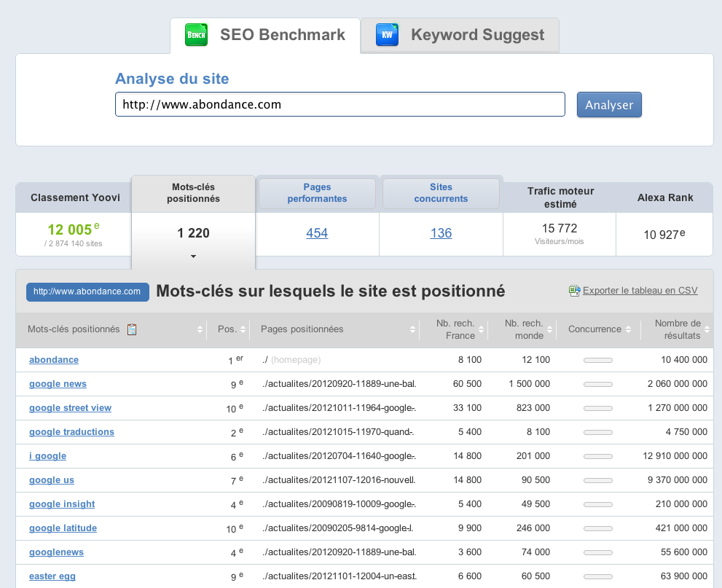Click the 49 500 world searches cell
722x588 pixels.
(535, 504)
